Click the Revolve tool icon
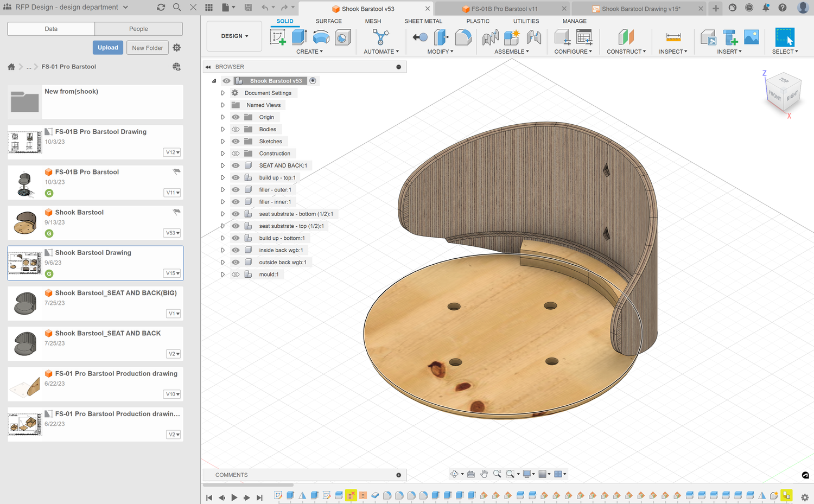The width and height of the screenshot is (814, 504). (321, 37)
